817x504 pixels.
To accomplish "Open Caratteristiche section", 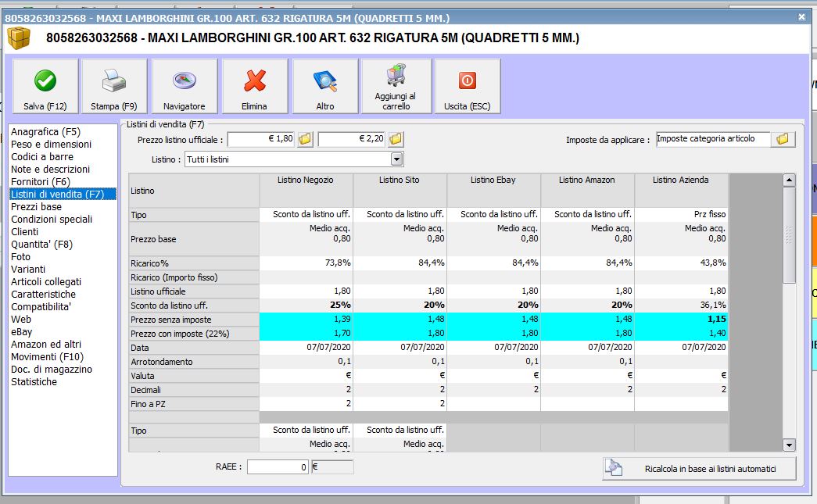I will click(x=43, y=294).
